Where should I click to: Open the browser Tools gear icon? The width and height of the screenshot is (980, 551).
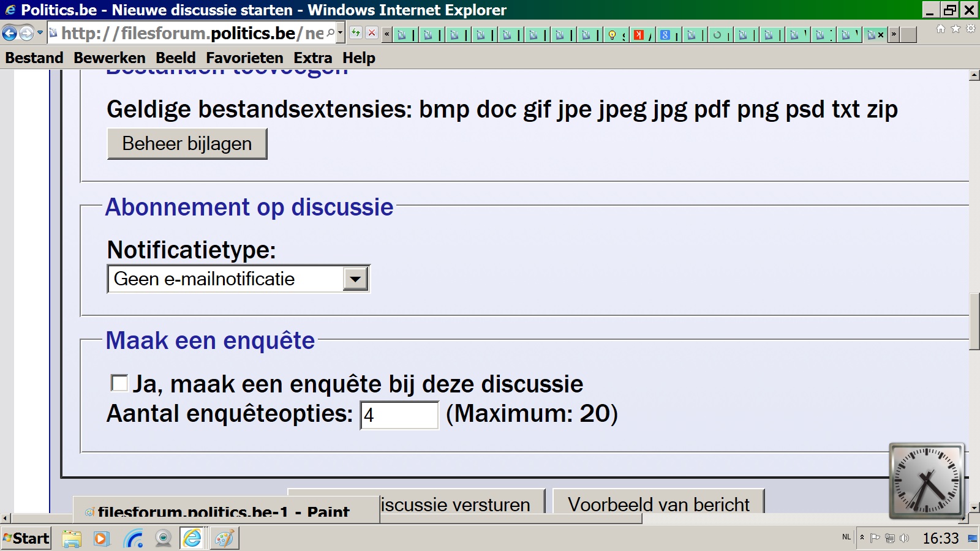point(971,29)
